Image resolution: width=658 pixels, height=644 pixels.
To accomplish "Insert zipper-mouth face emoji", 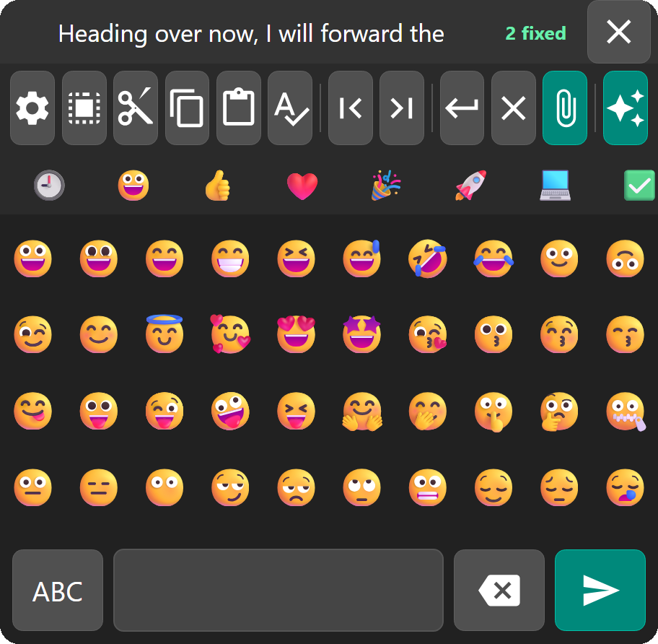I will pyautogui.click(x=626, y=412).
